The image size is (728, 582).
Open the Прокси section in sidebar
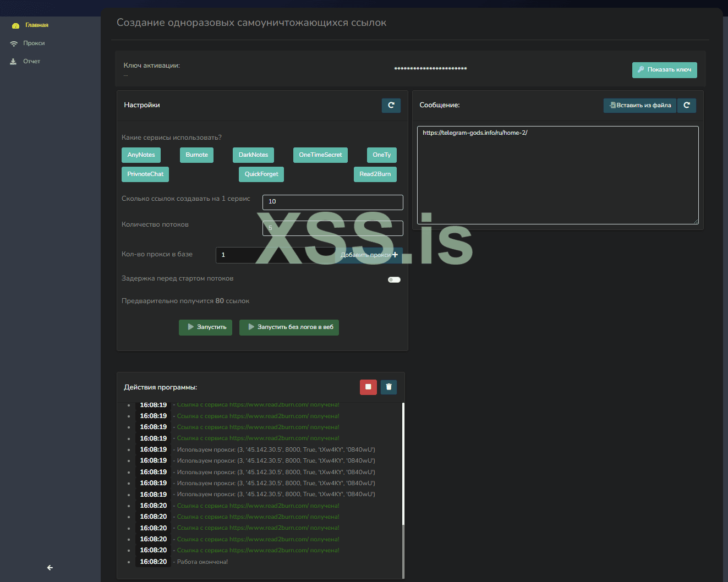pyautogui.click(x=34, y=43)
